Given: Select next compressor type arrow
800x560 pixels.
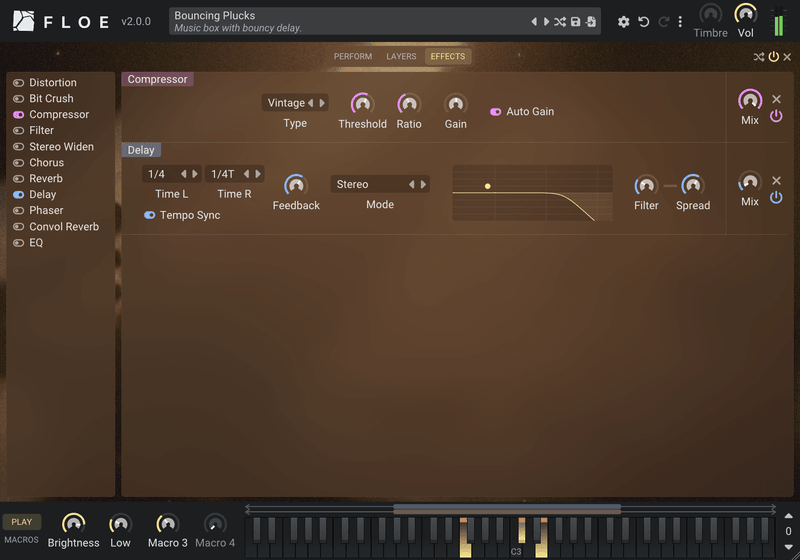Looking at the screenshot, I should point(322,103).
